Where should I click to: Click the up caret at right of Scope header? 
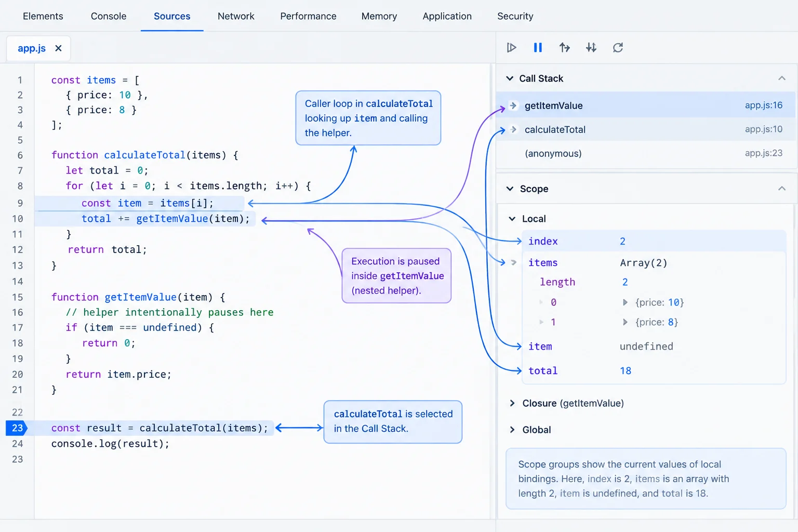(782, 189)
